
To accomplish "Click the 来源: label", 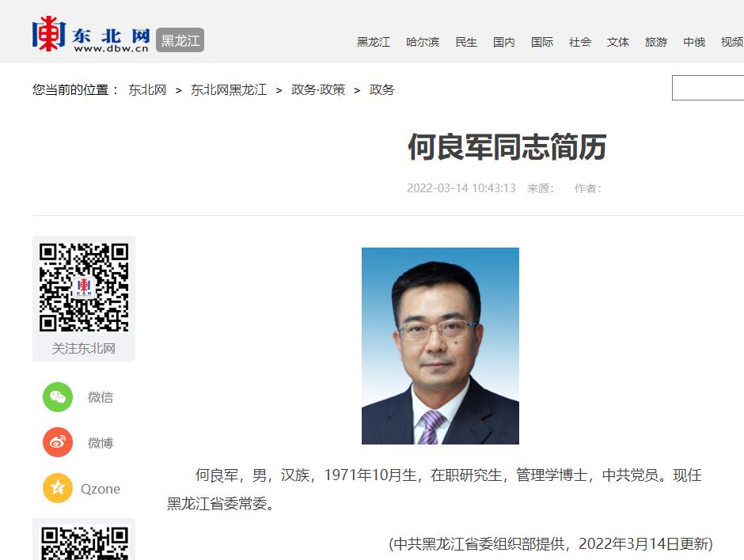I will click(x=541, y=188).
